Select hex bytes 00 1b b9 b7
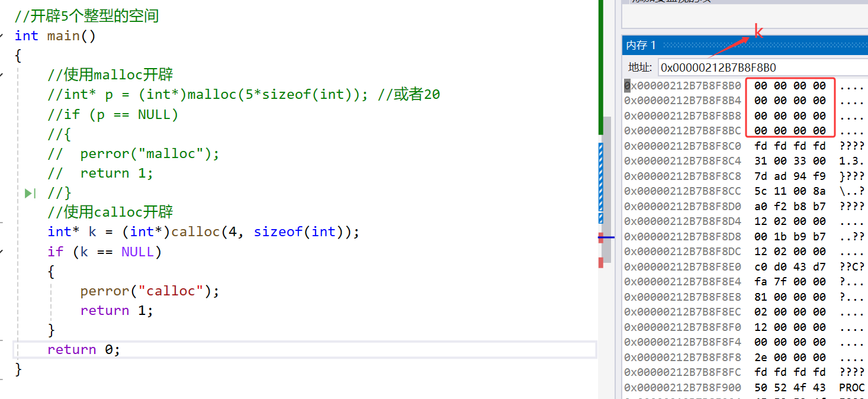868x399 pixels. (790, 236)
